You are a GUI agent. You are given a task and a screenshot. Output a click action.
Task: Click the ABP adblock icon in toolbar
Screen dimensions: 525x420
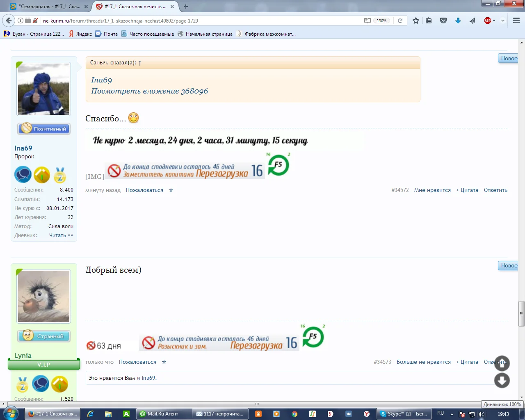point(488,20)
